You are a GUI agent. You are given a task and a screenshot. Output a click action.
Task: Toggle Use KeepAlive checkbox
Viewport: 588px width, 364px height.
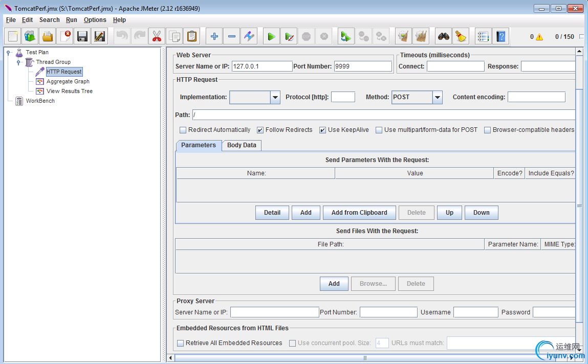322,130
